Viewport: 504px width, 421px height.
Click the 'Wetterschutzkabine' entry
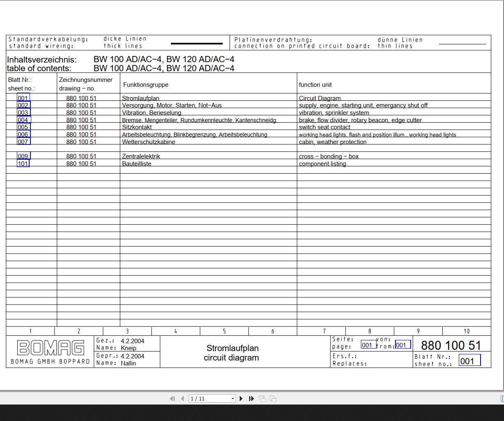pyautogui.click(x=148, y=142)
